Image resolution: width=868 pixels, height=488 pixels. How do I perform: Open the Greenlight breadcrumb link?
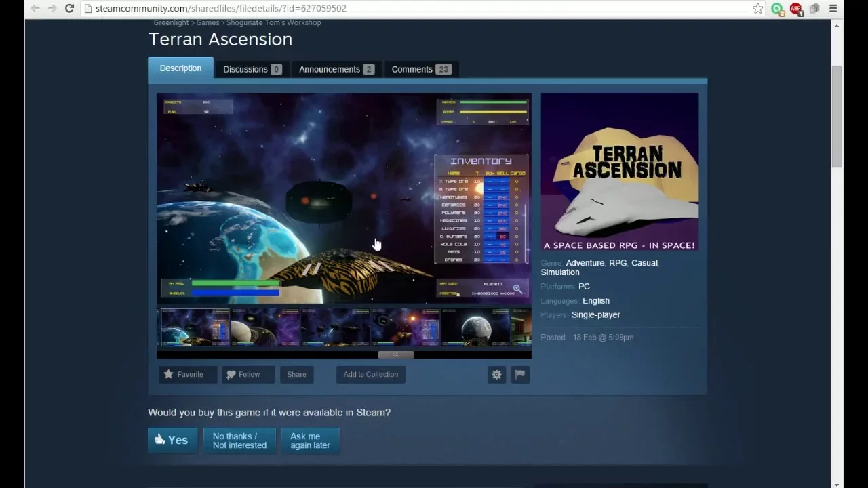click(171, 22)
